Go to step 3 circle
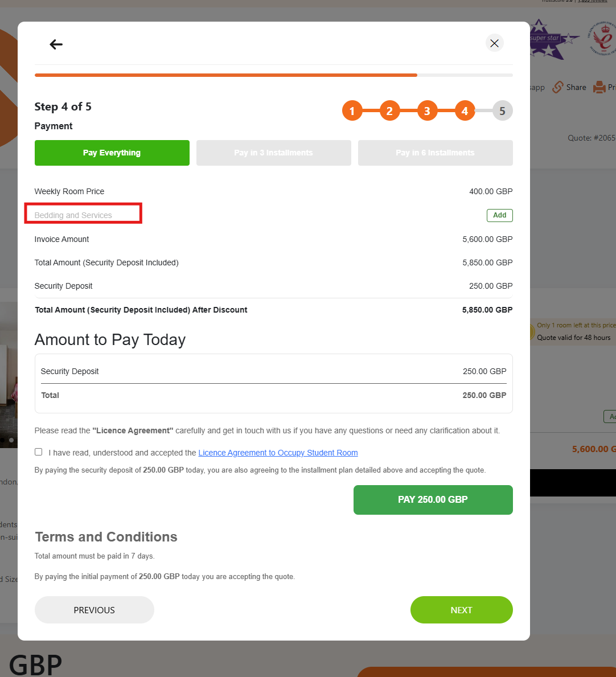This screenshot has width=616, height=677. [x=428, y=111]
